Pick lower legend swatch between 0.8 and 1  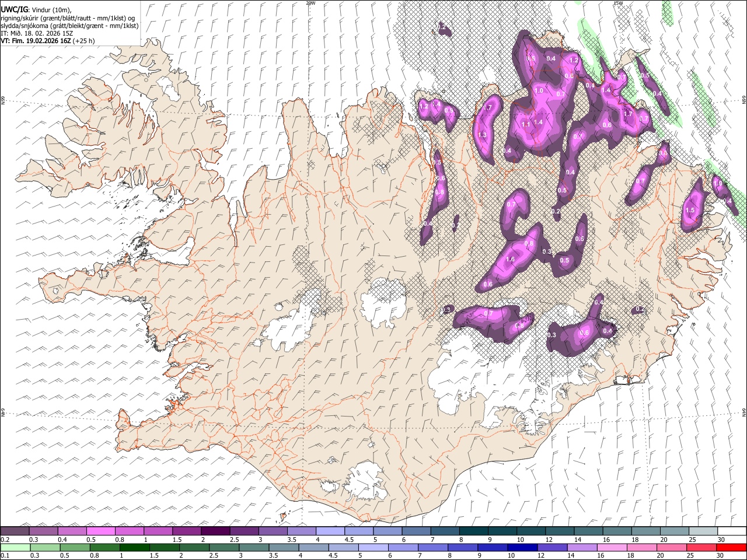pos(105,547)
